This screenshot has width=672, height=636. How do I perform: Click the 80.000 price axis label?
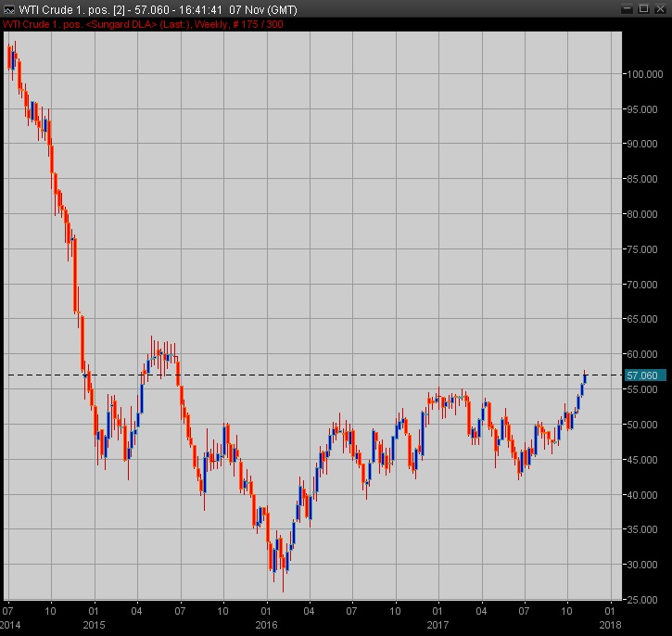coord(640,214)
